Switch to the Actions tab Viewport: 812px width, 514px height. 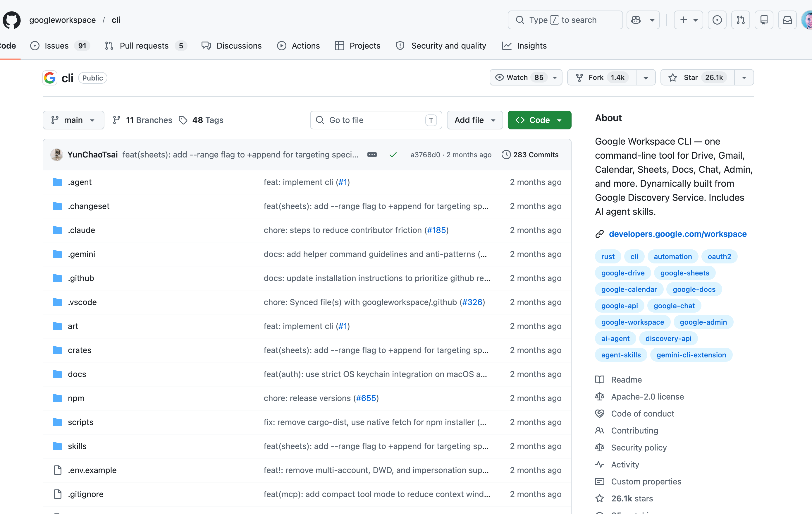tap(298, 46)
